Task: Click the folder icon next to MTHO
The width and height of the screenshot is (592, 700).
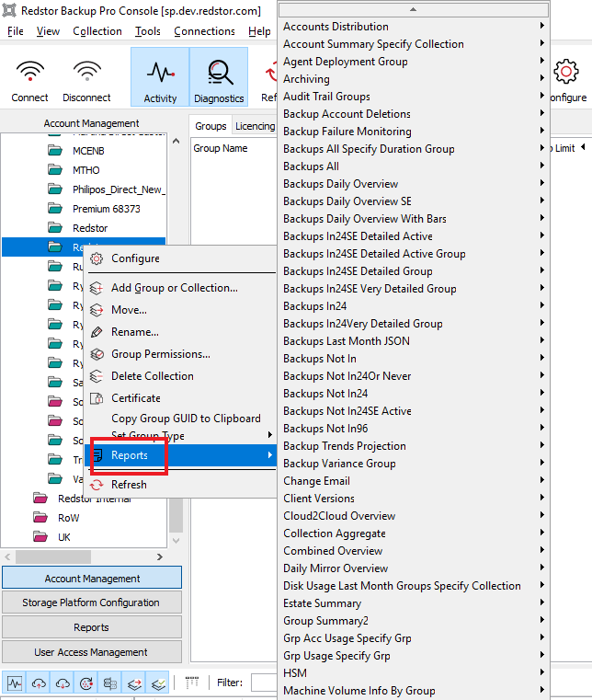Action: 55,169
